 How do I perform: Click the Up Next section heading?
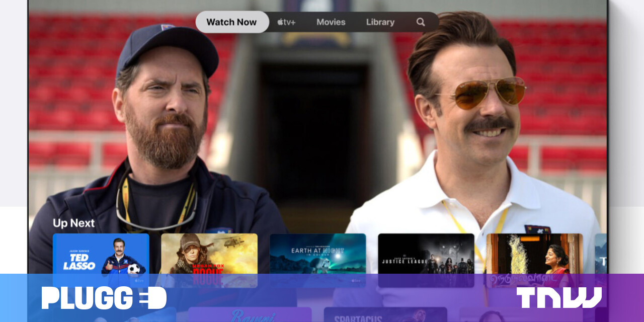tap(73, 223)
